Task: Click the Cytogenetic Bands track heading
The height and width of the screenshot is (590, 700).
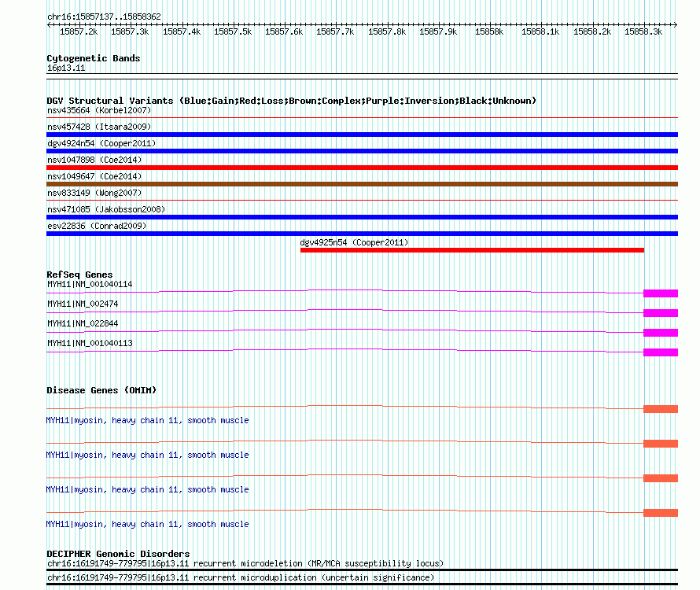Action: tap(94, 58)
